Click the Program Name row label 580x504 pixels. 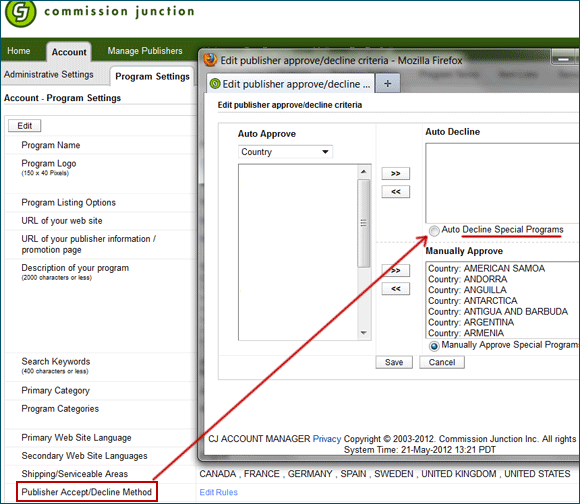[51, 145]
